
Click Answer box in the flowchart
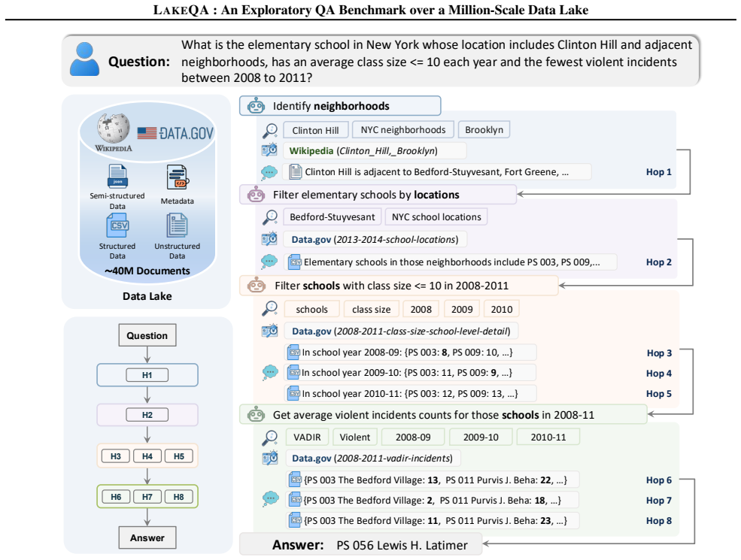(x=147, y=537)
